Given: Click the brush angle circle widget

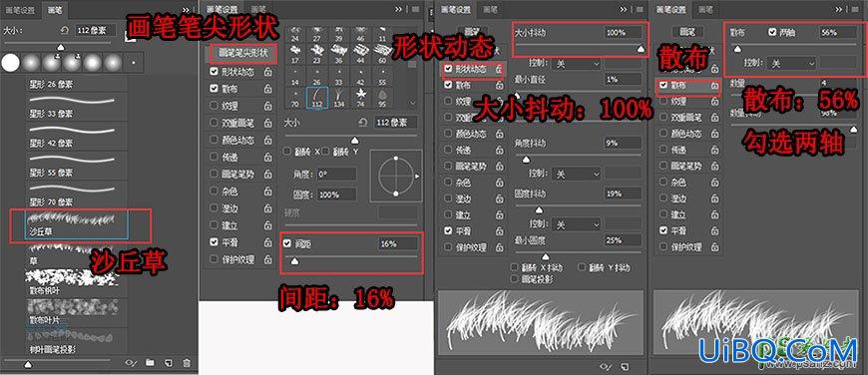Looking at the screenshot, I should click(395, 176).
